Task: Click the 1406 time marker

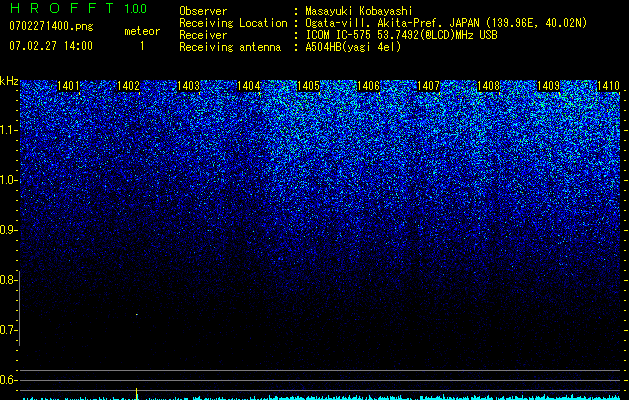Action: click(368, 86)
